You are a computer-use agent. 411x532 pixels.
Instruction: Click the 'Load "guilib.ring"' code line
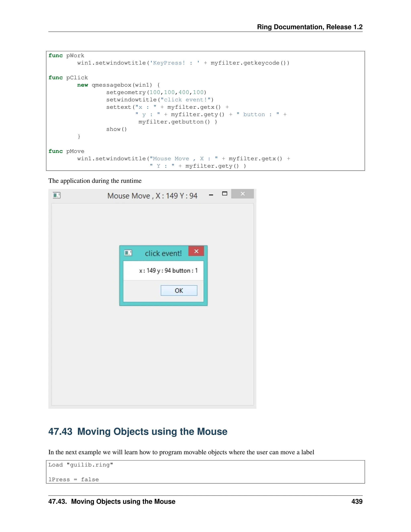click(x=81, y=465)
